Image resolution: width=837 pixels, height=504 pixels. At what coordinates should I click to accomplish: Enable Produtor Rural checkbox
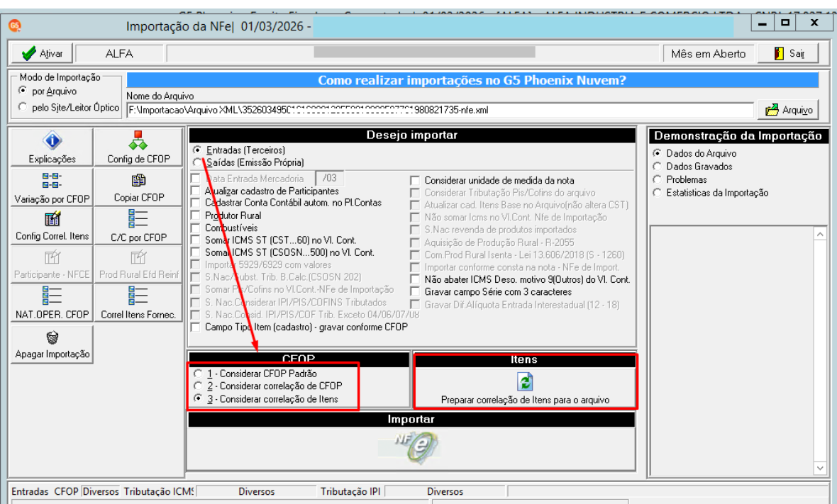(x=195, y=215)
